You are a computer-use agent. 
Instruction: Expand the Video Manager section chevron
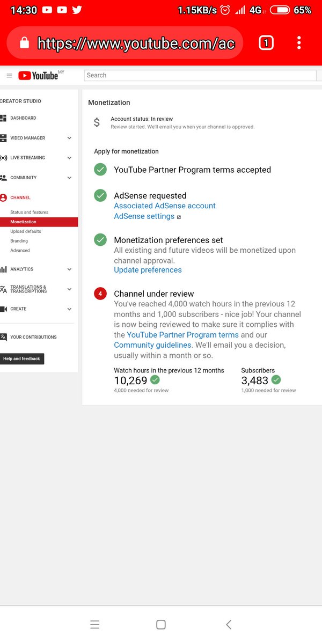point(69,138)
